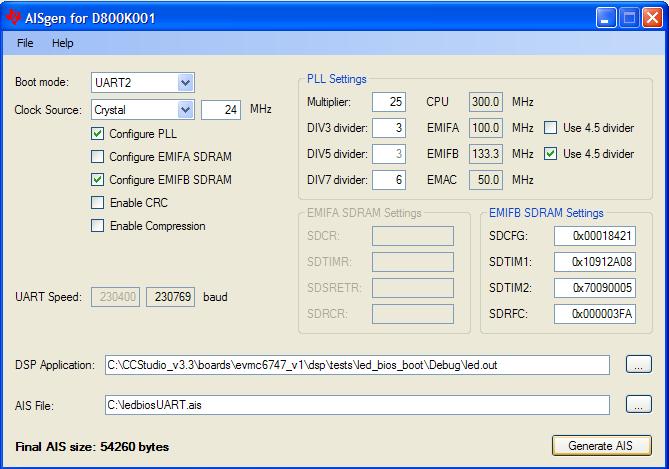
Task: Click the EMAC 50.0 MHz readout
Action: 486,180
